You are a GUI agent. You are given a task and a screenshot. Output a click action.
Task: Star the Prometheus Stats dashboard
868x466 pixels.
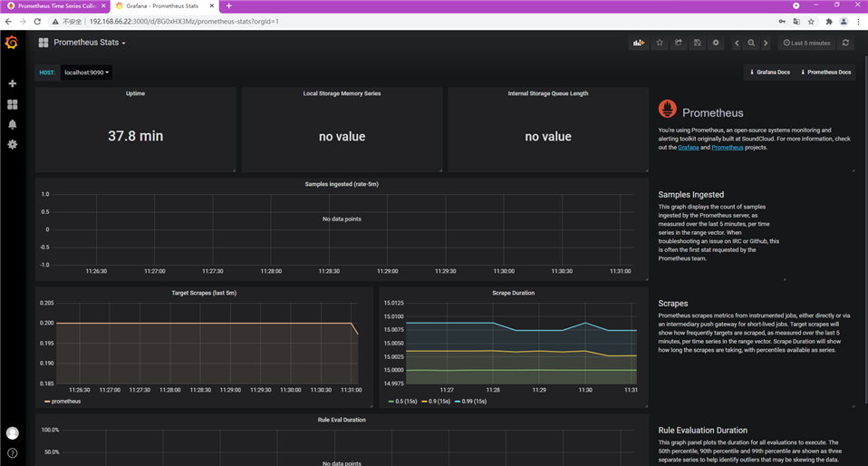coord(660,43)
